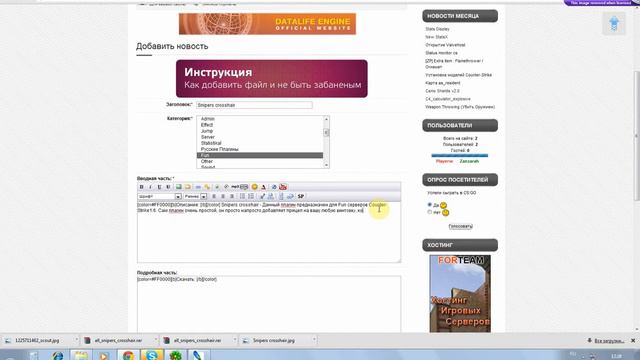Click the title field containing Snipers crosshair
640x360 pixels.
[254, 105]
